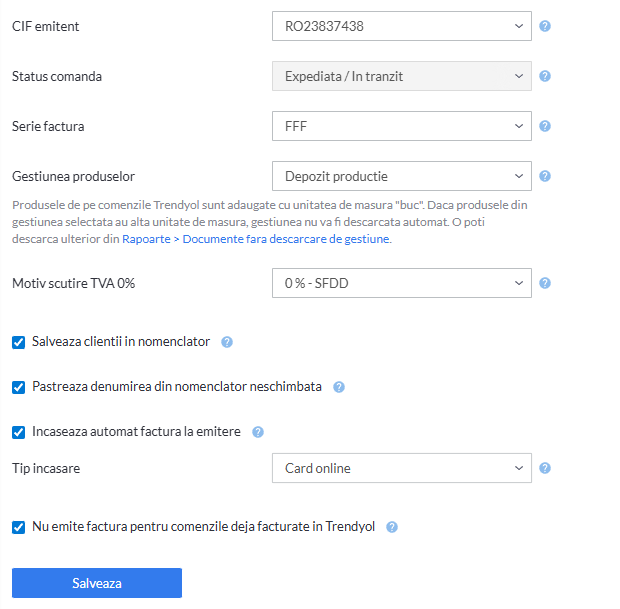Click help icon next to CIF emitent
The image size is (620, 609).
545,26
